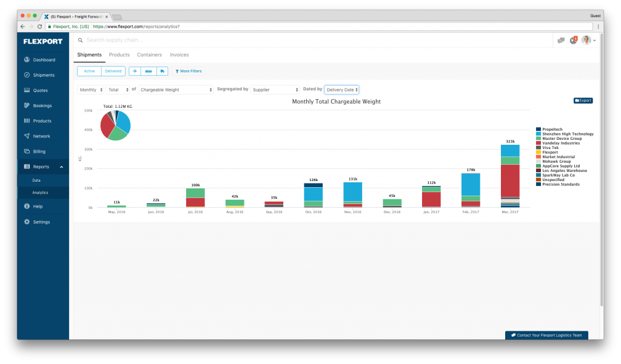The image size is (621, 364).
Task: Click the 'Total: 1.12M KG' label
Action: coord(118,107)
